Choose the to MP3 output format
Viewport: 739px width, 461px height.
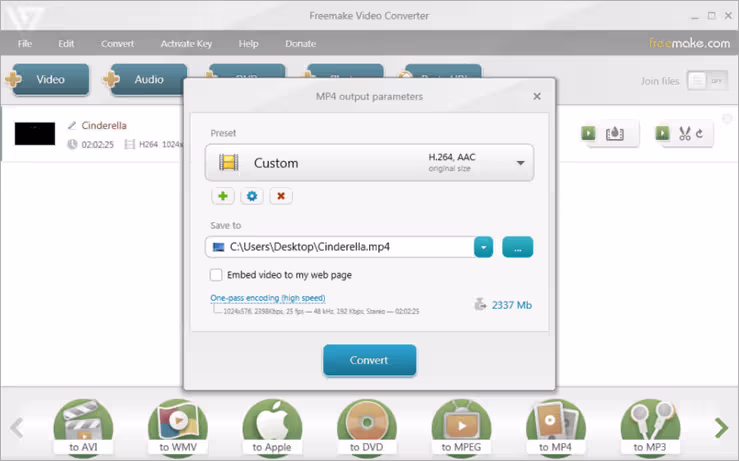click(650, 427)
